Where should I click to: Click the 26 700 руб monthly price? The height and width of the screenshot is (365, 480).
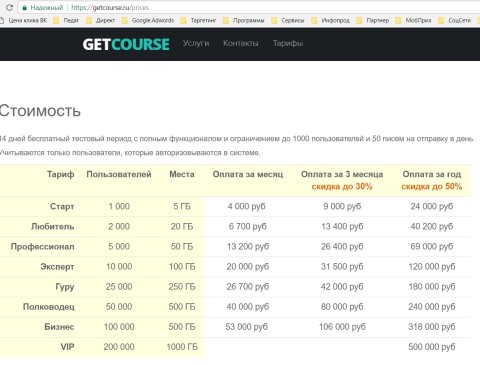pos(248,287)
